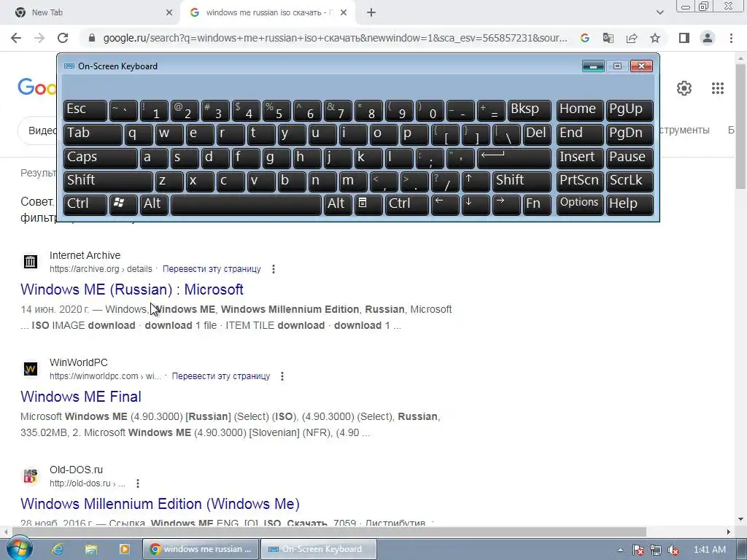Click the address bar URL field
The width and height of the screenshot is (747, 560).
point(335,38)
